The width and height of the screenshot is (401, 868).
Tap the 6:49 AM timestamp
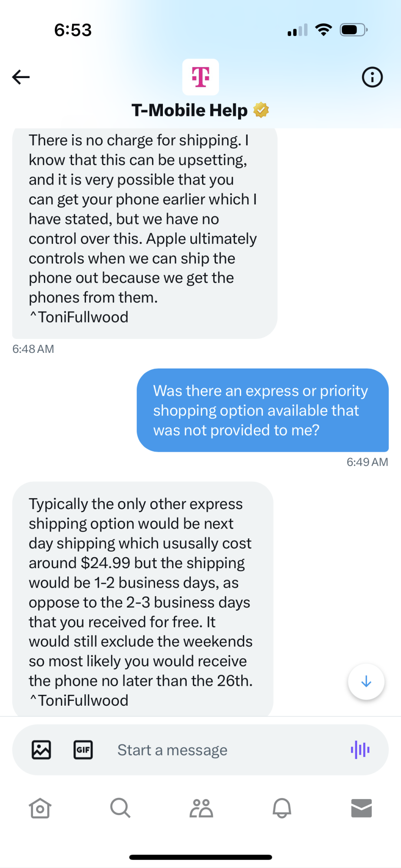367,462
